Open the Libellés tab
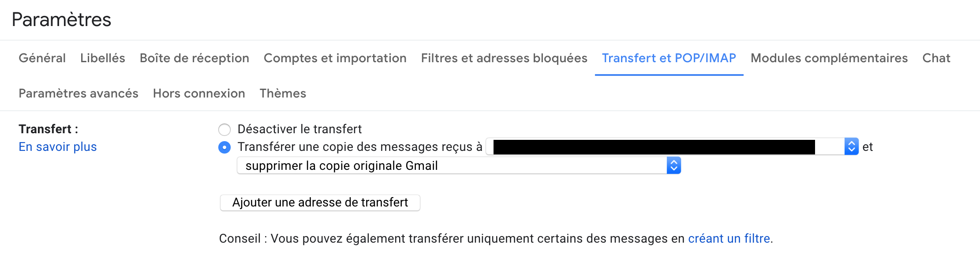This screenshot has width=980, height=255. click(x=103, y=58)
